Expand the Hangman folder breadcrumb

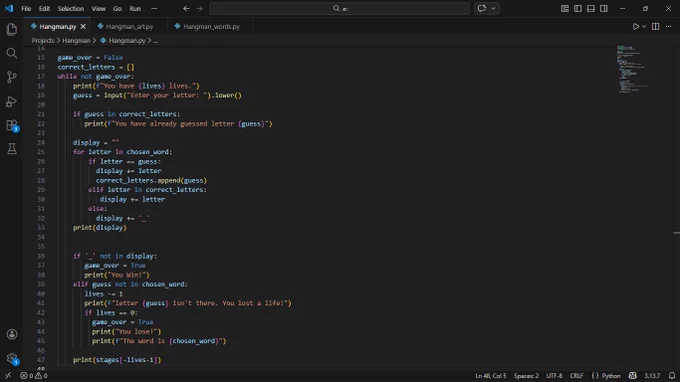pyautogui.click(x=76, y=40)
